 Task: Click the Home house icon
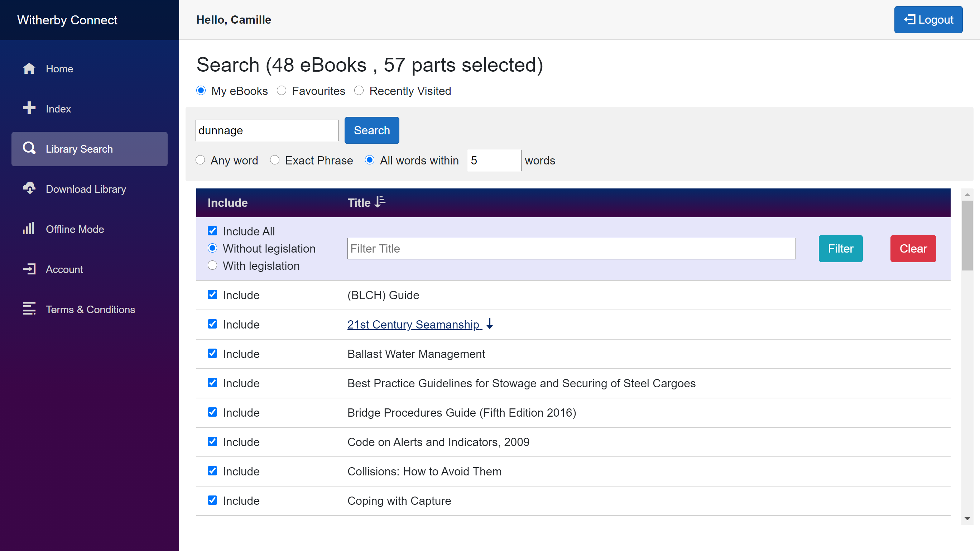[x=29, y=68]
